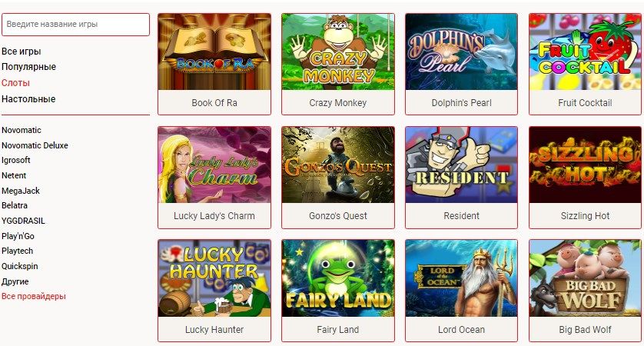
Task: Open Dolphin's Pearl game tile
Action: click(x=461, y=52)
